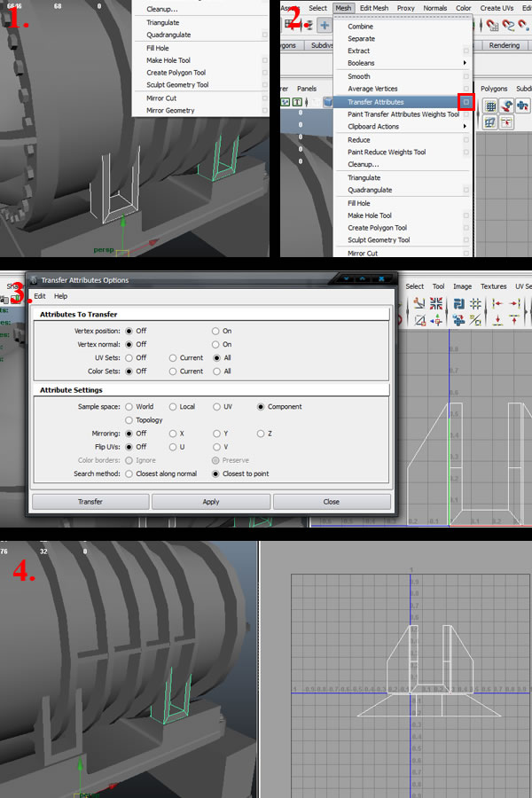Choose Combine from the Mesh menu

click(361, 27)
